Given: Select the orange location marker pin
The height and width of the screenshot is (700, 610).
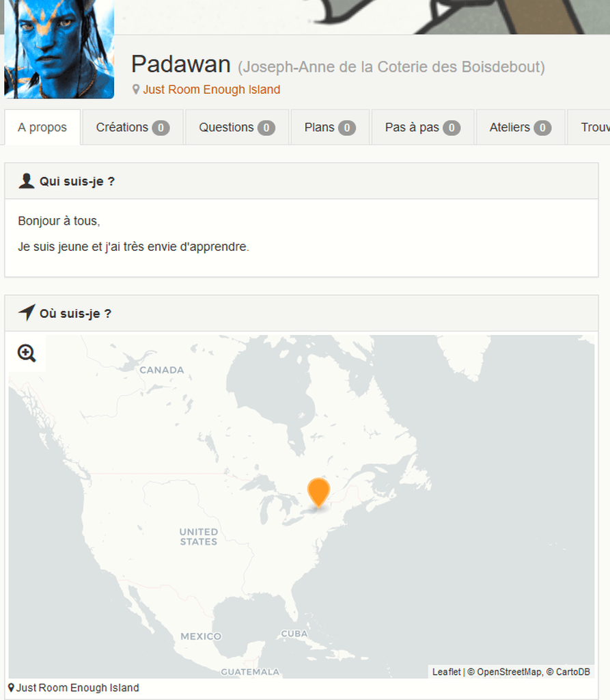Looking at the screenshot, I should pos(318,493).
